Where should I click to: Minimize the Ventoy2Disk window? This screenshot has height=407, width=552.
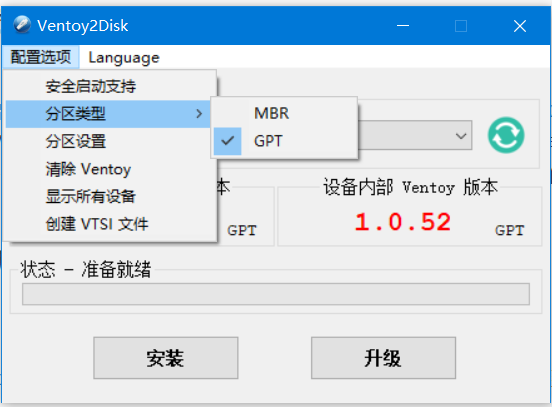[403, 26]
